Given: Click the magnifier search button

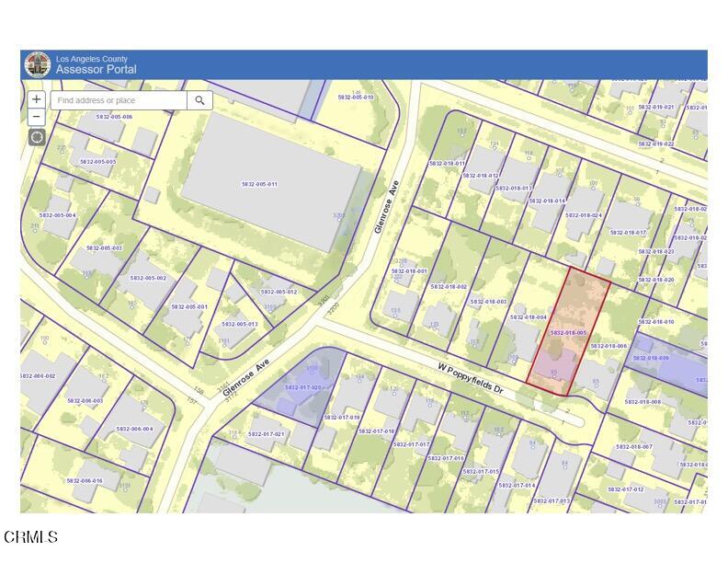Looking at the screenshot, I should (x=199, y=100).
